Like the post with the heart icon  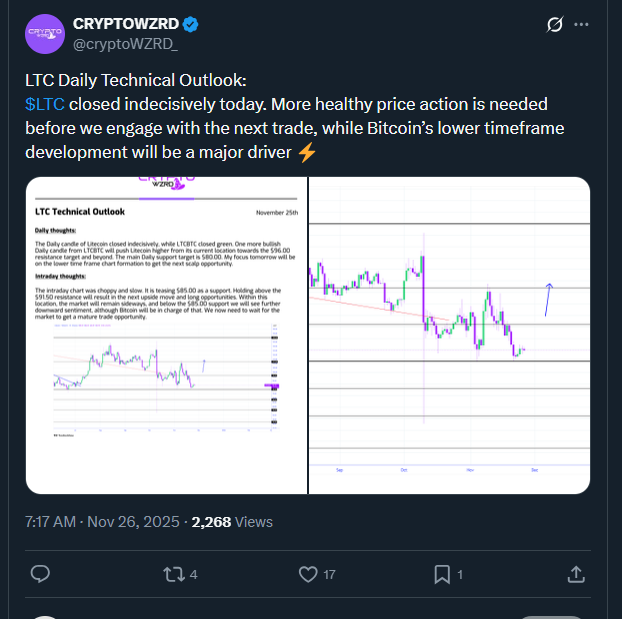pyautogui.click(x=309, y=574)
